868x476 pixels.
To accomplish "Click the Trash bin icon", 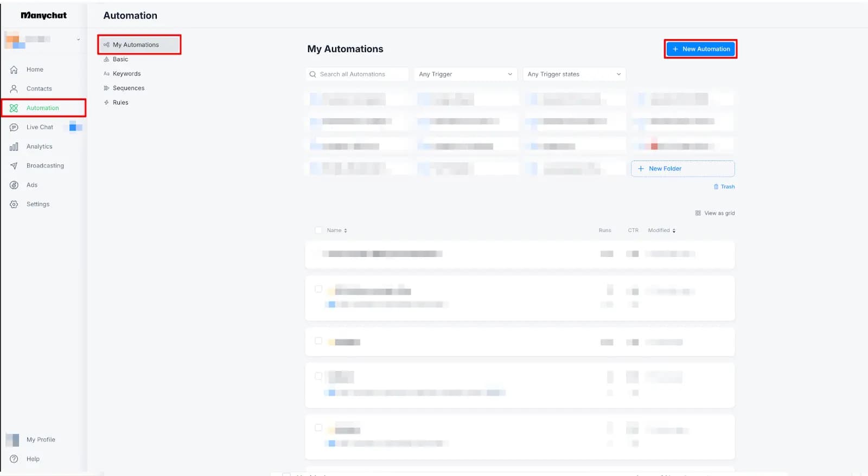I will [x=716, y=186].
